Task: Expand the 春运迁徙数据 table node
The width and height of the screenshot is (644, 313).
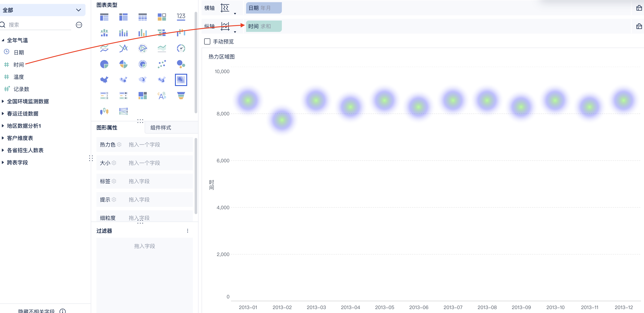Action: (x=3, y=114)
